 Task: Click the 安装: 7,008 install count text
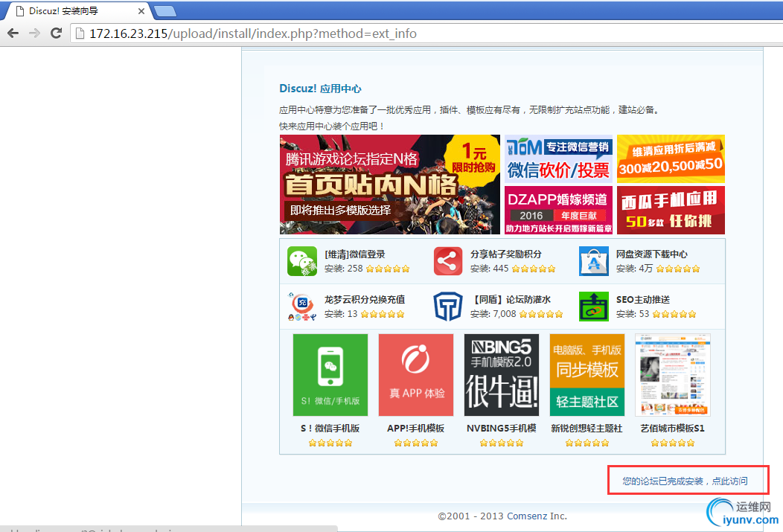(x=493, y=314)
